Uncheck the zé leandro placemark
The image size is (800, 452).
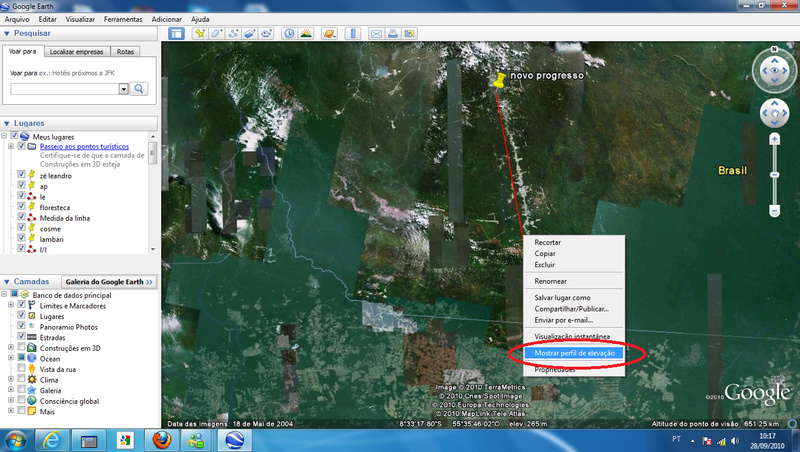point(21,174)
